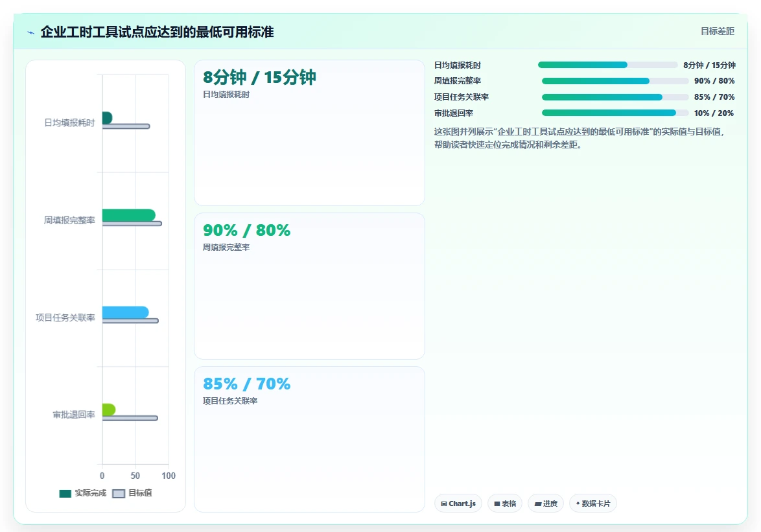Viewport: 761px width, 532px height.
Task: Click the lime 审批退回率 actual bar
Action: pos(109,410)
